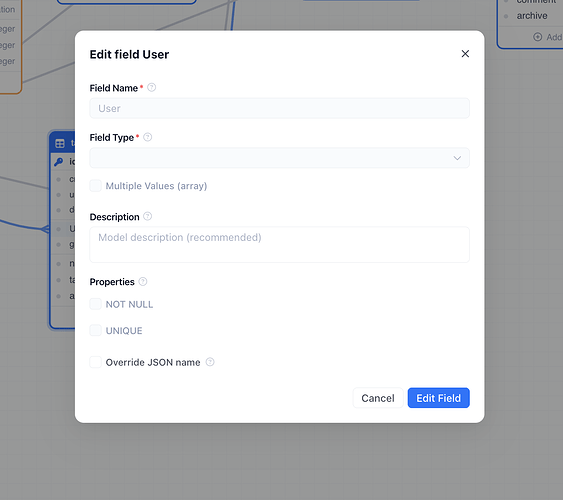Click the help icon beside Field Type
Screen dimensions: 563x500
tap(148, 137)
